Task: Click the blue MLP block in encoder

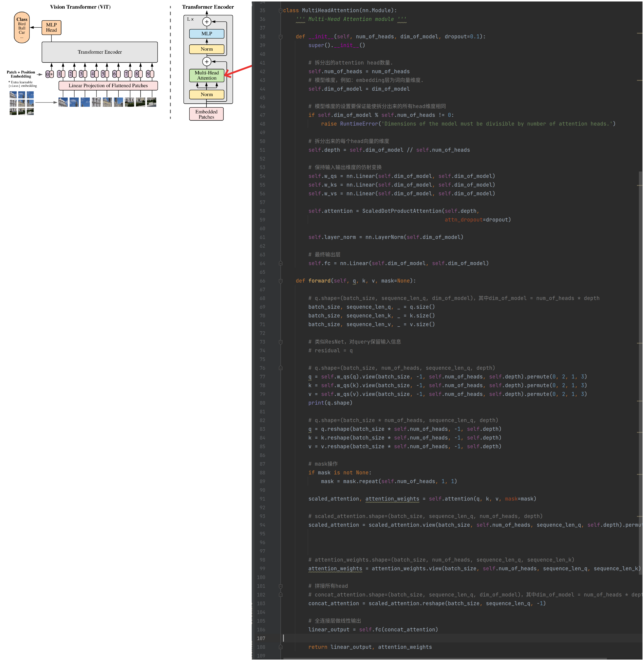Action: point(206,33)
